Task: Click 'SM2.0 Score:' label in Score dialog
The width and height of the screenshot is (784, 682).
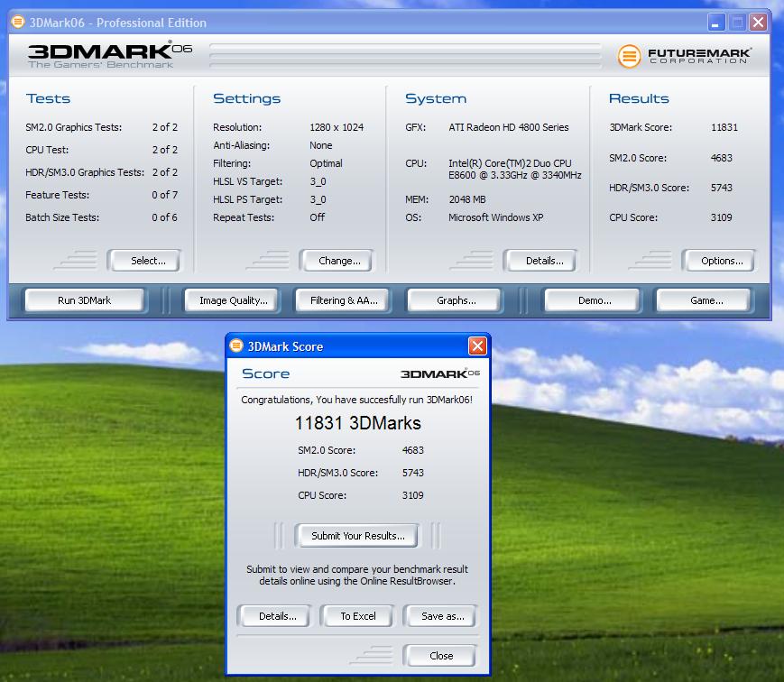Action: [x=327, y=450]
